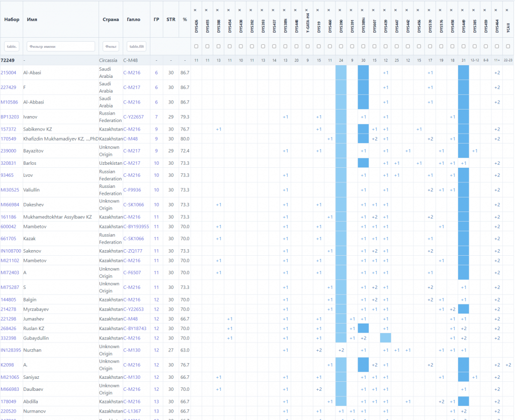Delete the DYS439 column via × icon

coord(385,10)
